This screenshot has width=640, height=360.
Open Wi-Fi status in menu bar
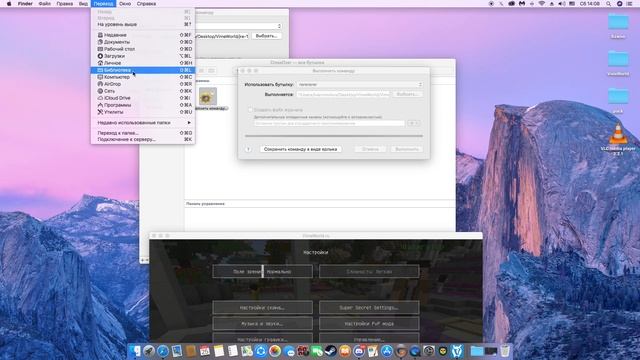[542, 4]
